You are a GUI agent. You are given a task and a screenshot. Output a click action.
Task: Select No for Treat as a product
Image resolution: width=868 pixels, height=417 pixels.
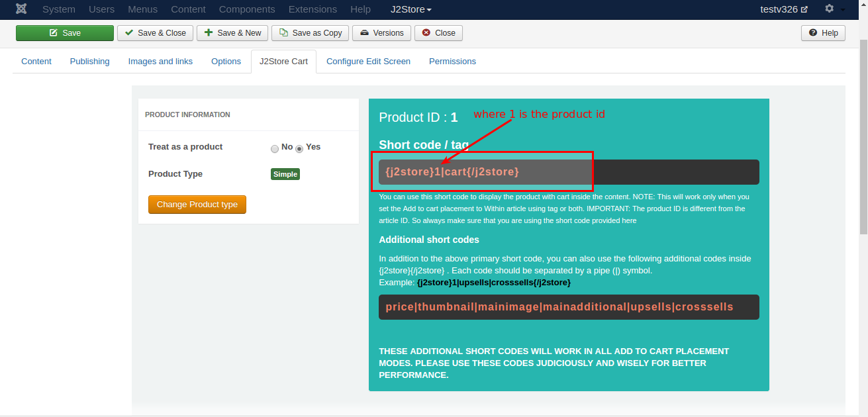point(275,148)
